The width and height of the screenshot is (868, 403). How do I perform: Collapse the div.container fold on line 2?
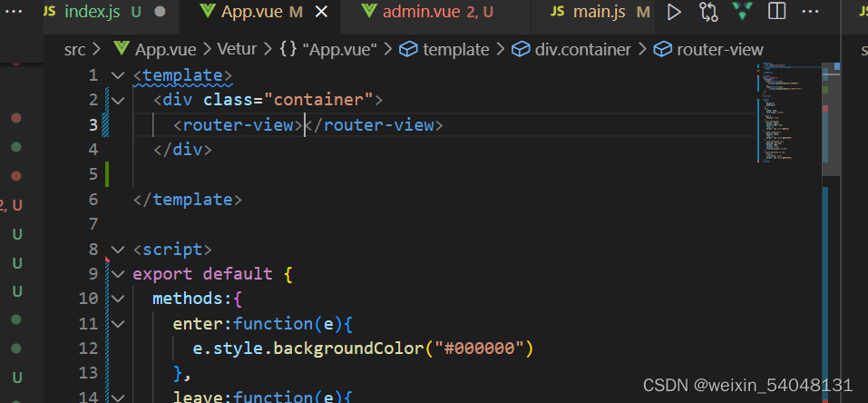pyautogui.click(x=118, y=101)
